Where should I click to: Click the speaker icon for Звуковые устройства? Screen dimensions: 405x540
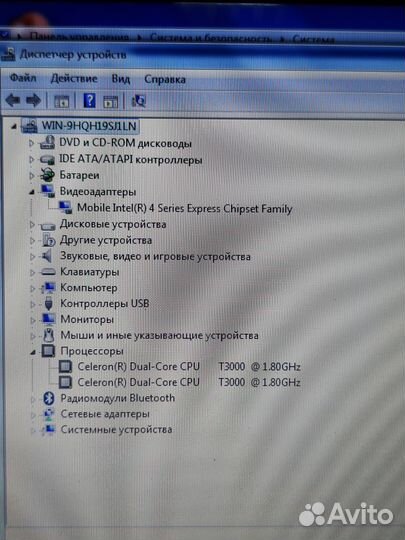(46, 256)
